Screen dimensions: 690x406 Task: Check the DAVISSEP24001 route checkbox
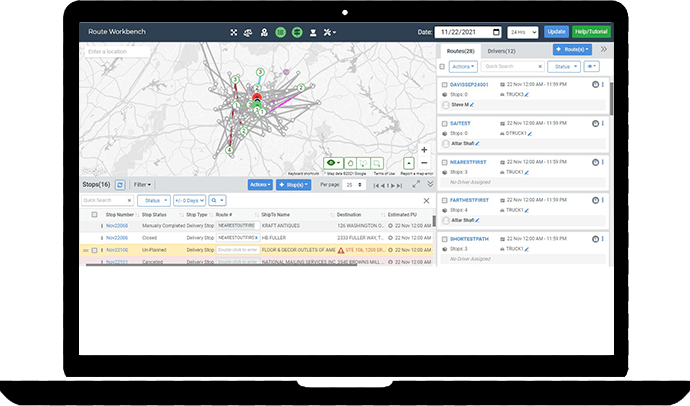click(x=443, y=85)
